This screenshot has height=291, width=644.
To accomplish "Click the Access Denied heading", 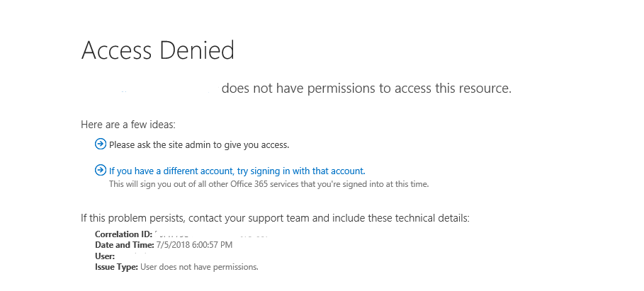I will pyautogui.click(x=157, y=50).
